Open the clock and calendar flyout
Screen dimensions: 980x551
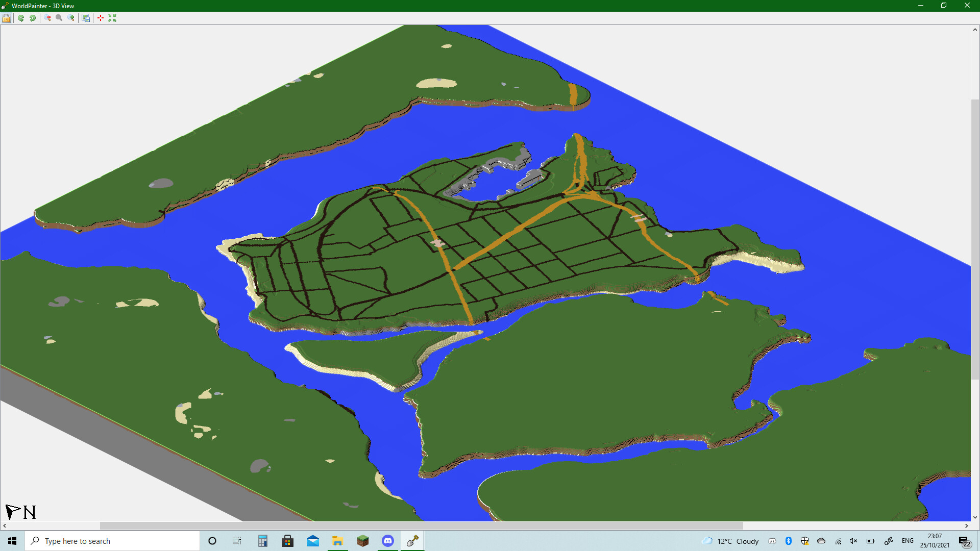tap(935, 541)
